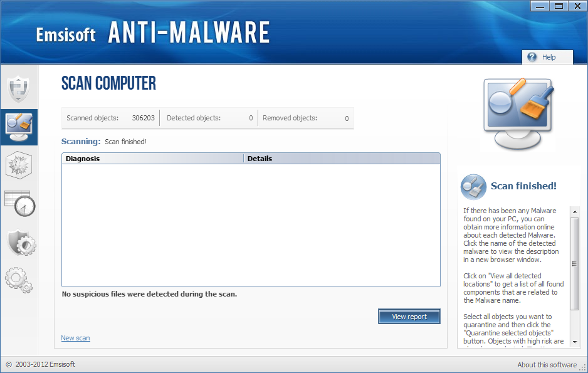Click the 2003-2012 Emsisoft copyright text
The height and width of the screenshot is (373, 588).
point(41,364)
